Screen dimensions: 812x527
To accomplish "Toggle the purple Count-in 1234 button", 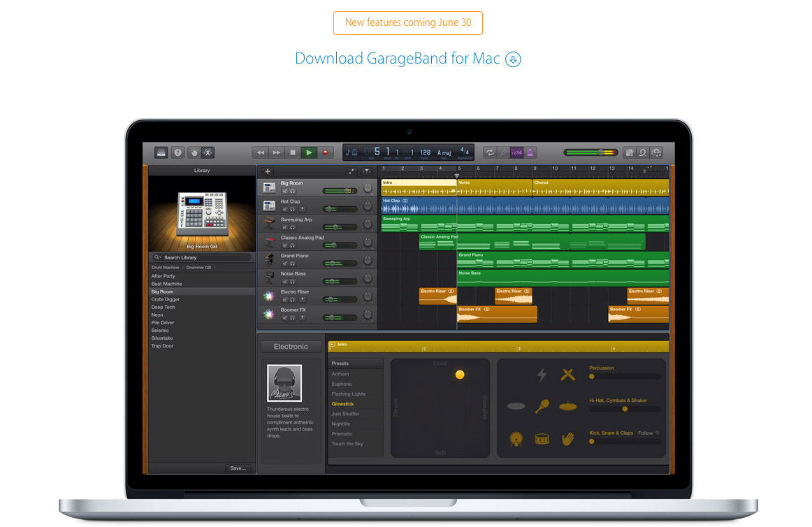I will coord(516,152).
